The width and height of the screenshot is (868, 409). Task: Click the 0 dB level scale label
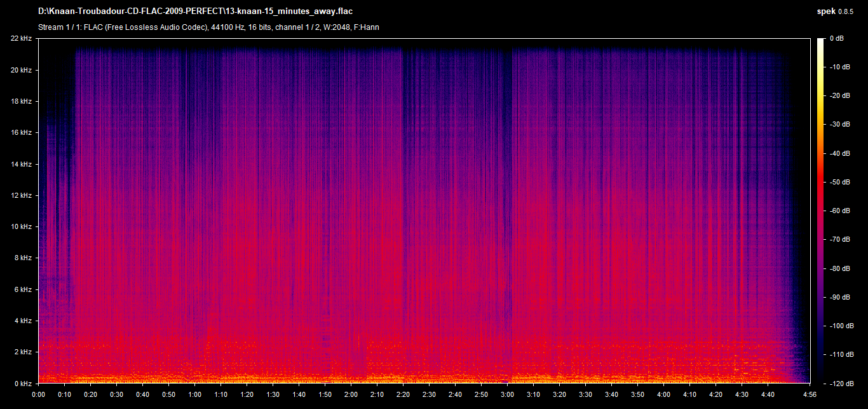click(x=837, y=39)
